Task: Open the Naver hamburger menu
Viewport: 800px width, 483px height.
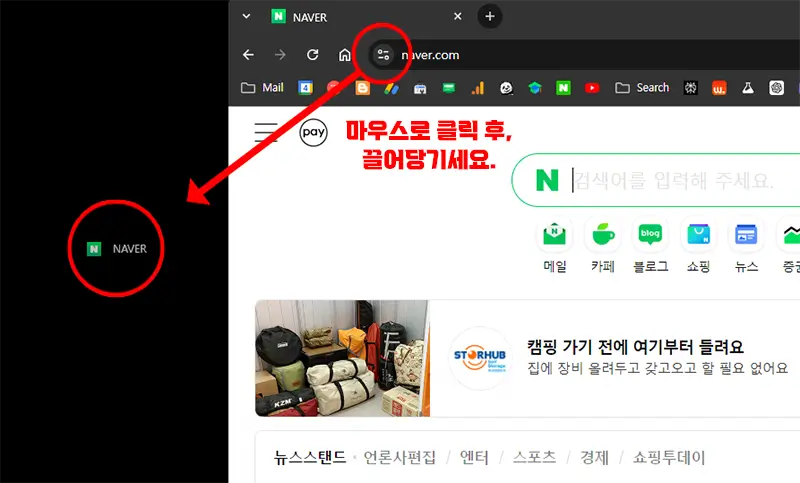Action: [x=266, y=132]
